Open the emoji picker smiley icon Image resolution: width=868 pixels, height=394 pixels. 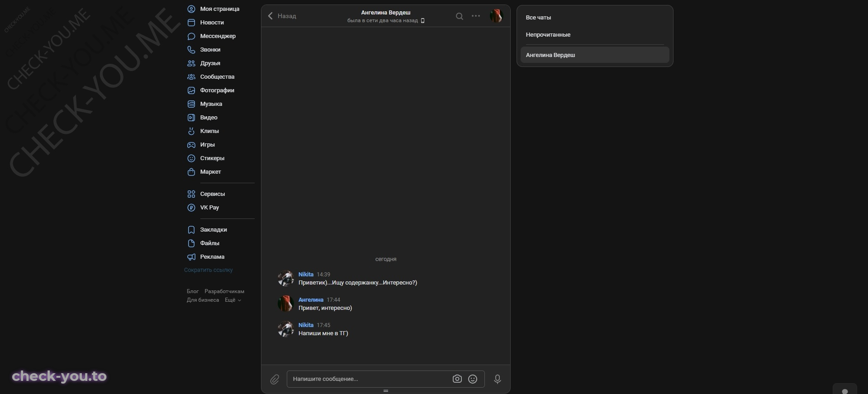point(473,379)
